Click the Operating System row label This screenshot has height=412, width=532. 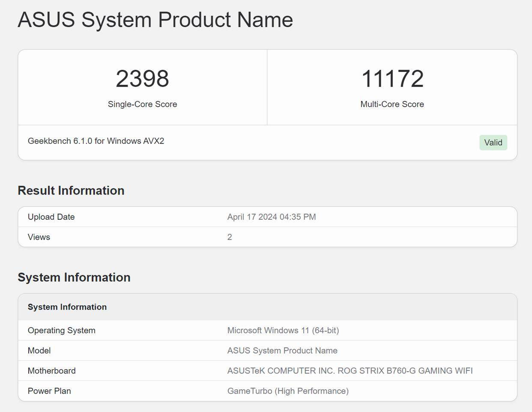pos(62,330)
